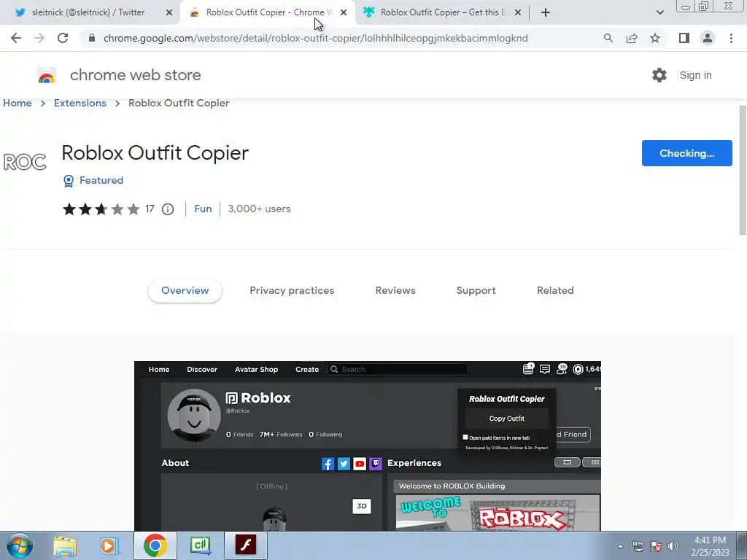
Task: Click the network tray icon
Action: point(638,546)
